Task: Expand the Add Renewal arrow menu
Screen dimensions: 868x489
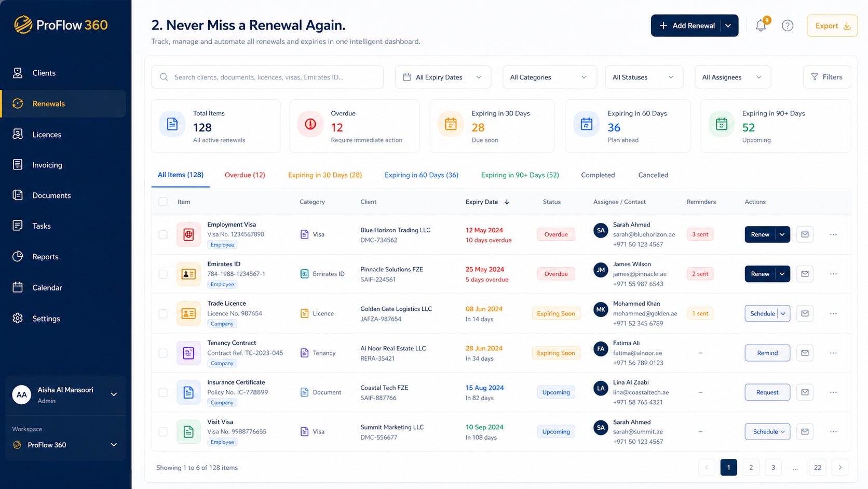Action: click(728, 25)
